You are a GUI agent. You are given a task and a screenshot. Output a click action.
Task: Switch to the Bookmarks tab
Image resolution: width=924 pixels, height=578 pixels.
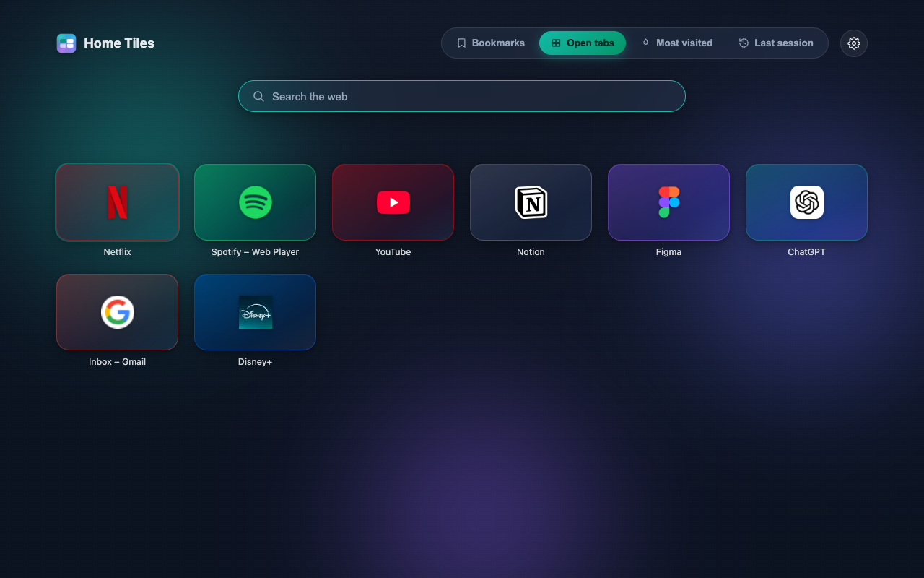tap(491, 43)
